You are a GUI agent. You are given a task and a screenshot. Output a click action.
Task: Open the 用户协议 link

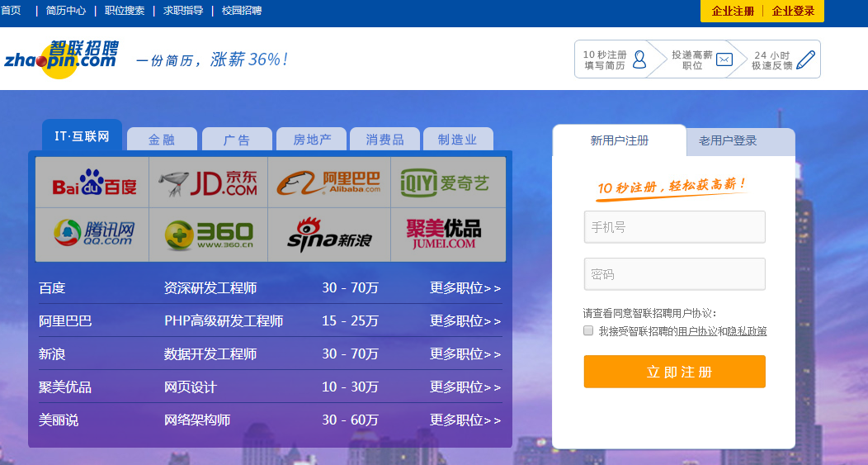click(697, 331)
